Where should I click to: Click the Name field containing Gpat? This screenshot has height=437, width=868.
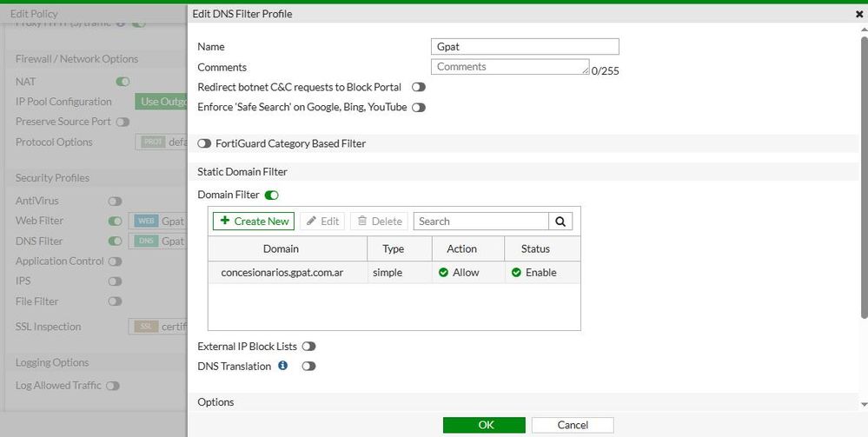coord(525,47)
